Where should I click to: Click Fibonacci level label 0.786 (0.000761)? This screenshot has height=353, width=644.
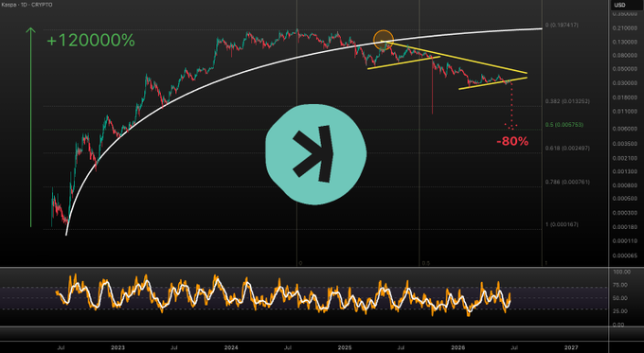click(x=567, y=182)
